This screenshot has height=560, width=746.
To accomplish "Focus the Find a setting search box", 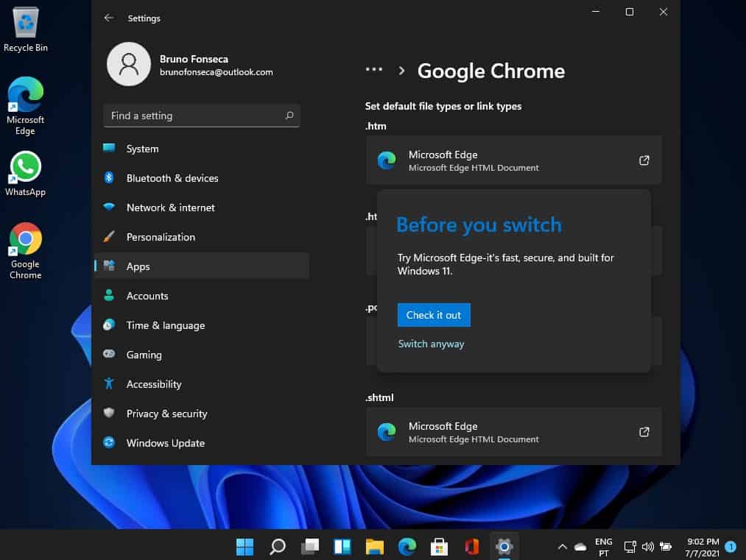I will 202,116.
